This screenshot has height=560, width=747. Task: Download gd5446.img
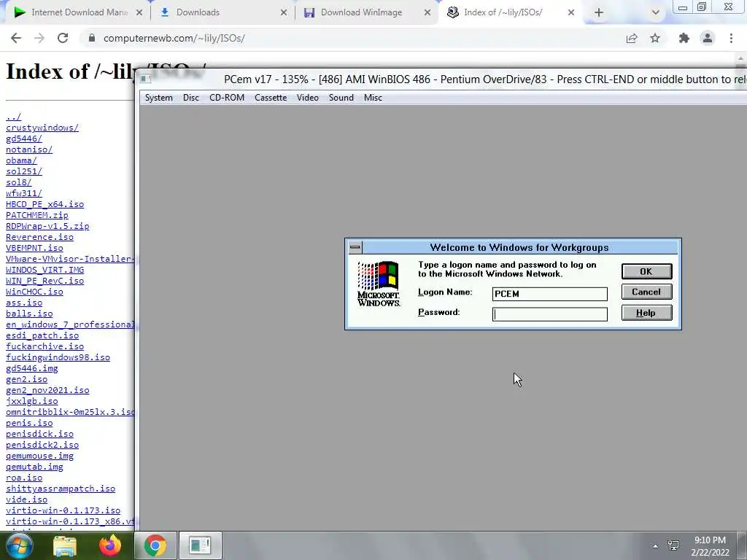32,368
